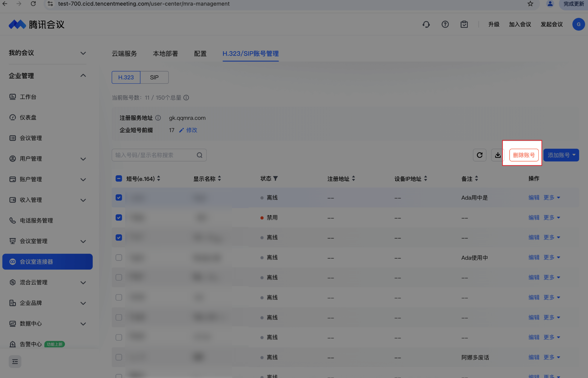
Task: Go back with browser back arrow
Action: pos(5,4)
